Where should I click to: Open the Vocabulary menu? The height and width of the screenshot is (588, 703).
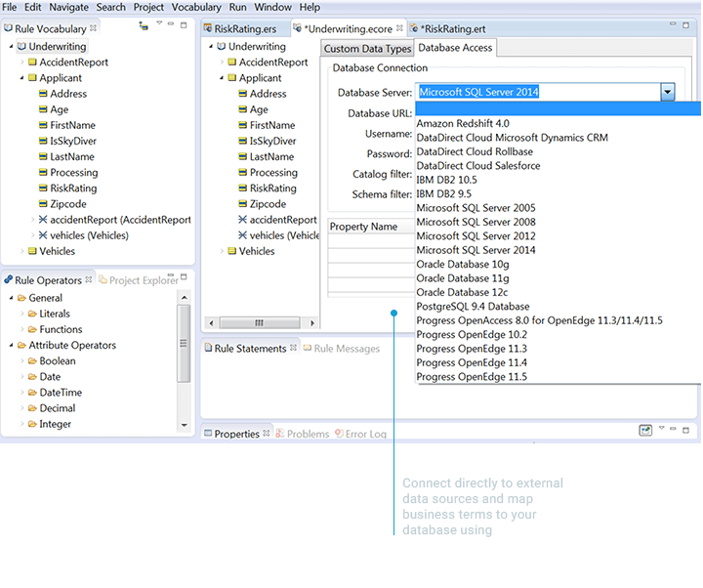coord(196,7)
